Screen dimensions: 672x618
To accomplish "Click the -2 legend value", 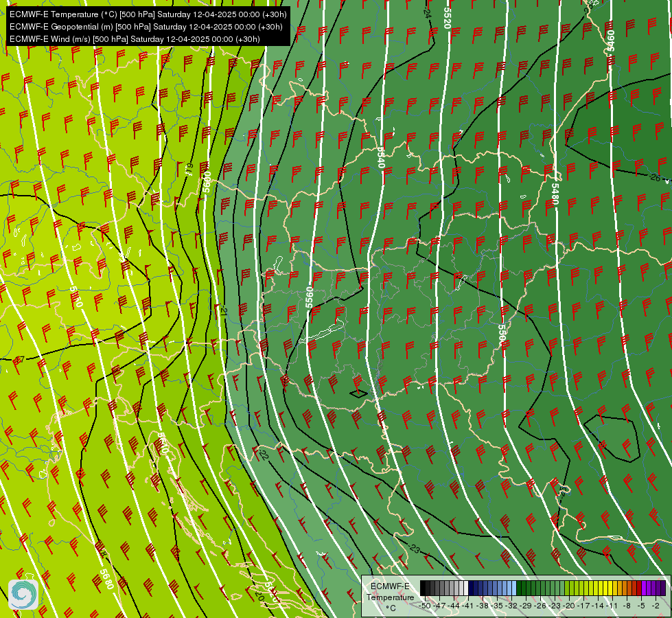I will (656, 606).
